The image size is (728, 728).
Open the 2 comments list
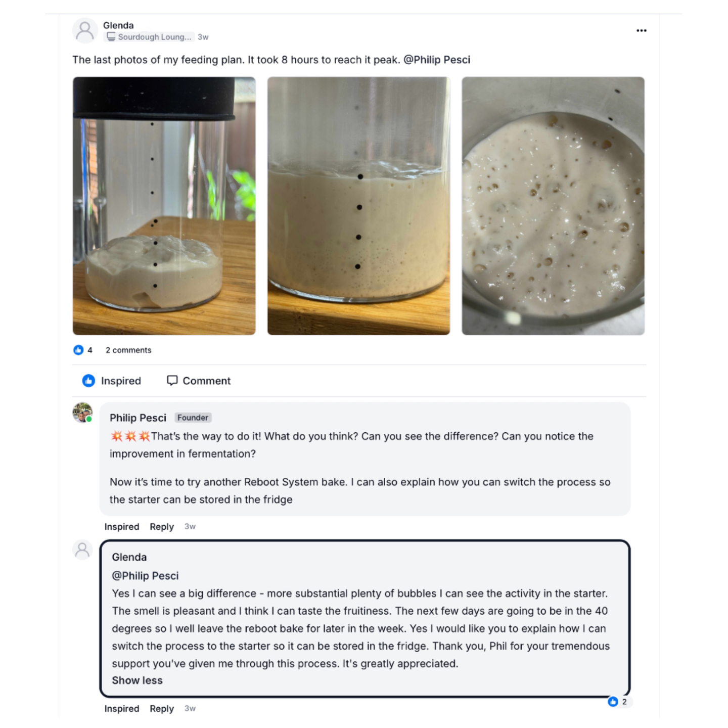tap(128, 350)
